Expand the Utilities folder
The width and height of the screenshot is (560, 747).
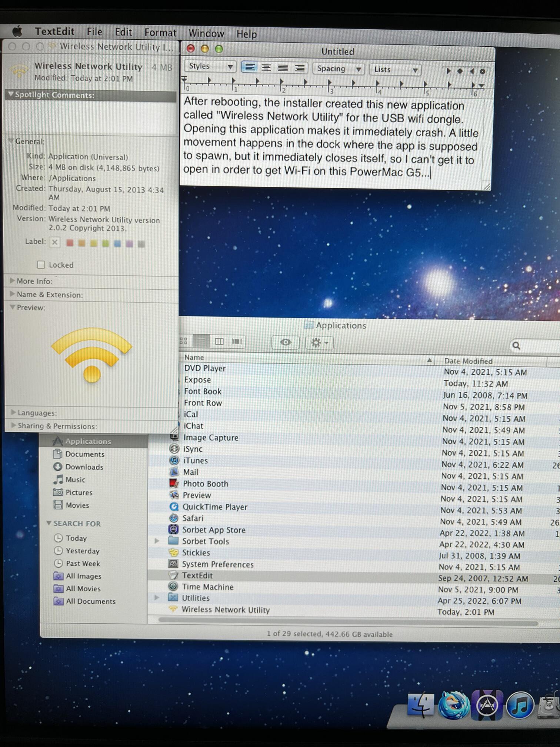[157, 597]
